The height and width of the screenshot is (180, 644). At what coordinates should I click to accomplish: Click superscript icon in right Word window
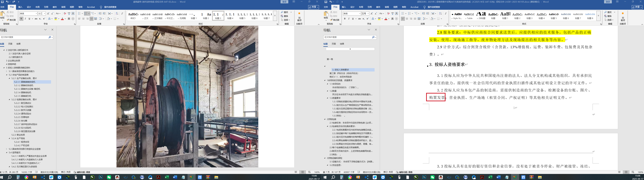(368, 19)
